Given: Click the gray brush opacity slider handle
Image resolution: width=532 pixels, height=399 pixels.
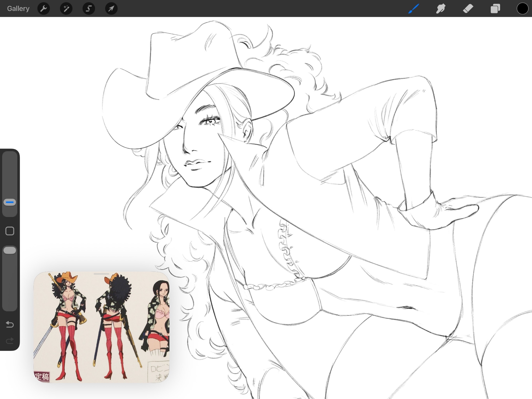Looking at the screenshot, I should [10, 250].
